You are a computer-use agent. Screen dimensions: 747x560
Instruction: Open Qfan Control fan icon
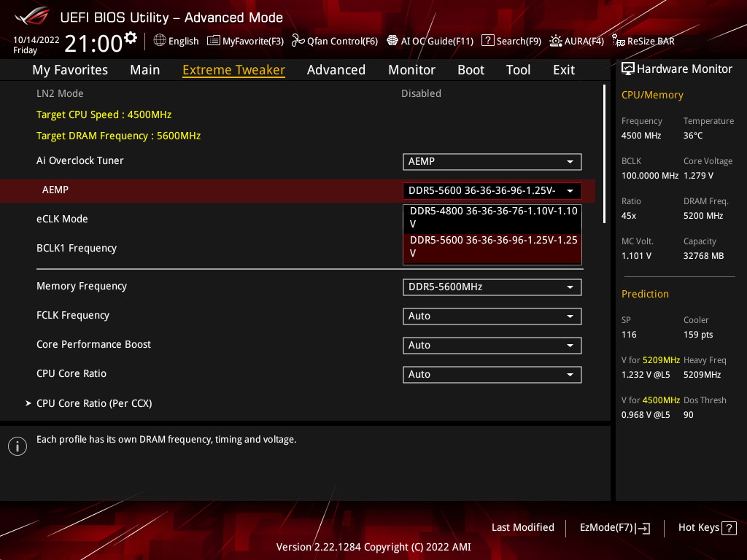298,41
